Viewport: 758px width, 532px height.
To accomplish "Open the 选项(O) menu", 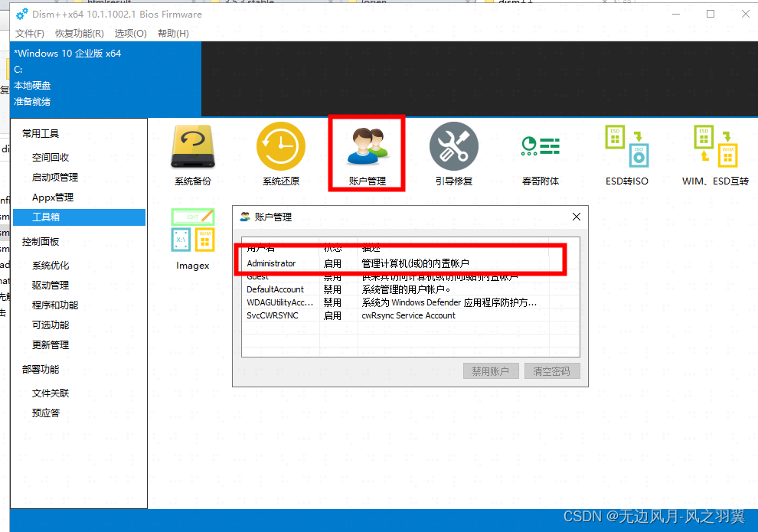I will tap(130, 34).
